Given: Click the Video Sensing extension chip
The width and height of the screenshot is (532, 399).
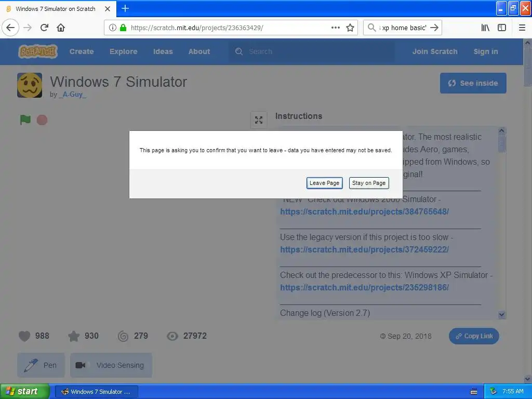Looking at the screenshot, I should coord(111,365).
